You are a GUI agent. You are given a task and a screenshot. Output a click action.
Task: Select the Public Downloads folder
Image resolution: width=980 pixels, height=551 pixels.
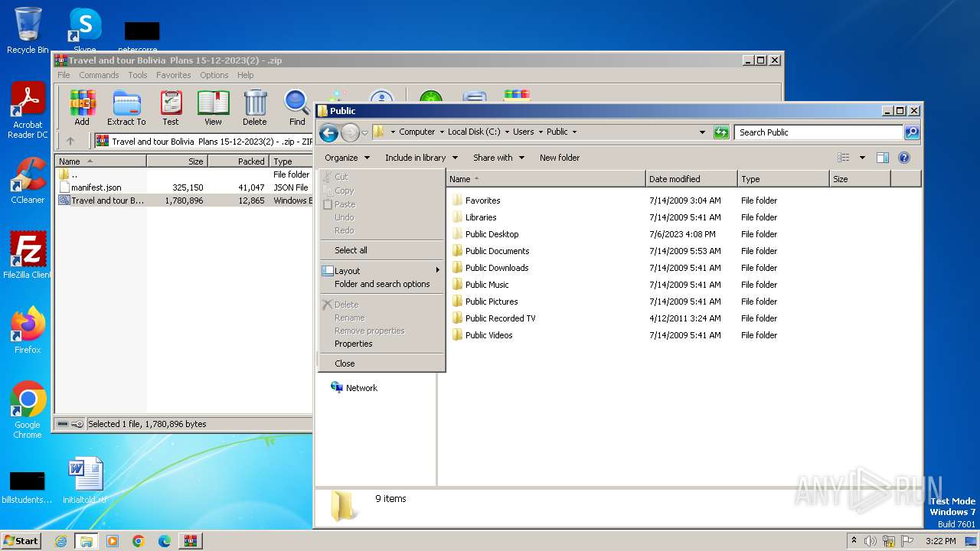[497, 268]
